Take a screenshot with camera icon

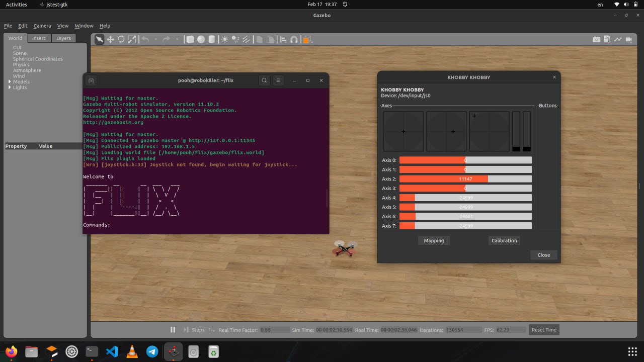596,39
